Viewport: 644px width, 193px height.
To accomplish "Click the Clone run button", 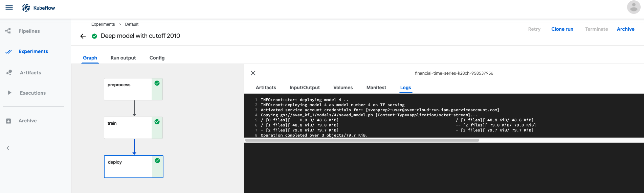I will coord(562,29).
